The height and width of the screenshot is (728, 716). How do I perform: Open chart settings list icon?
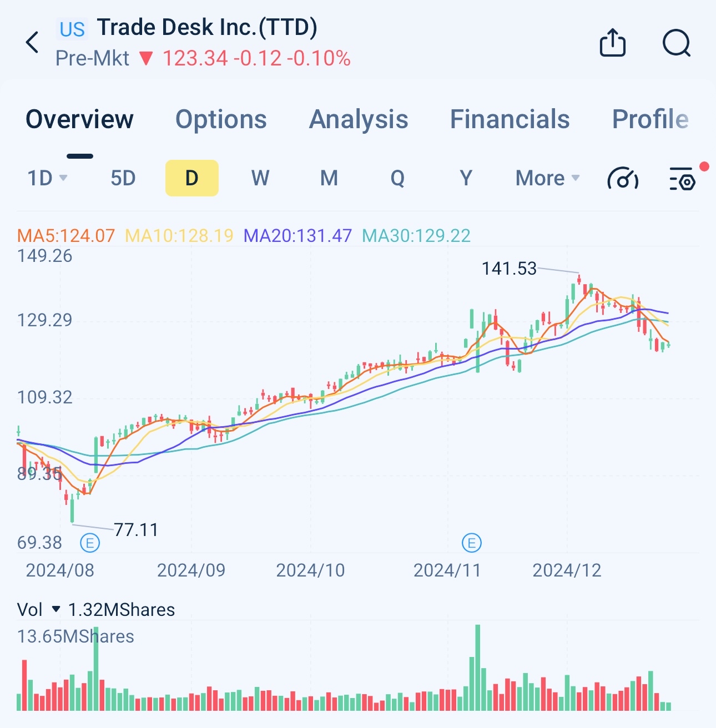pos(683,178)
